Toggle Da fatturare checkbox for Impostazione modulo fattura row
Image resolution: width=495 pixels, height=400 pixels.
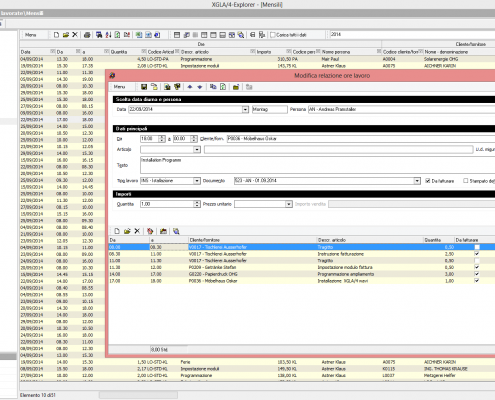click(x=477, y=267)
